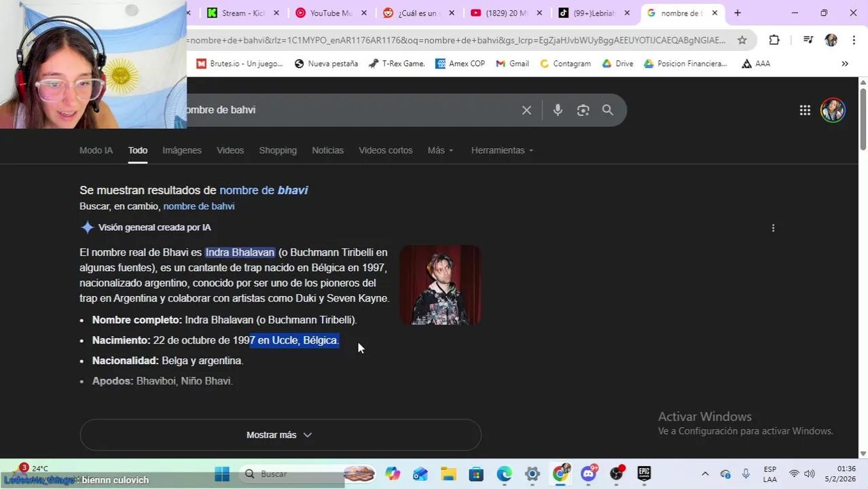Switch to the Stream - Kick browser tab

238,13
